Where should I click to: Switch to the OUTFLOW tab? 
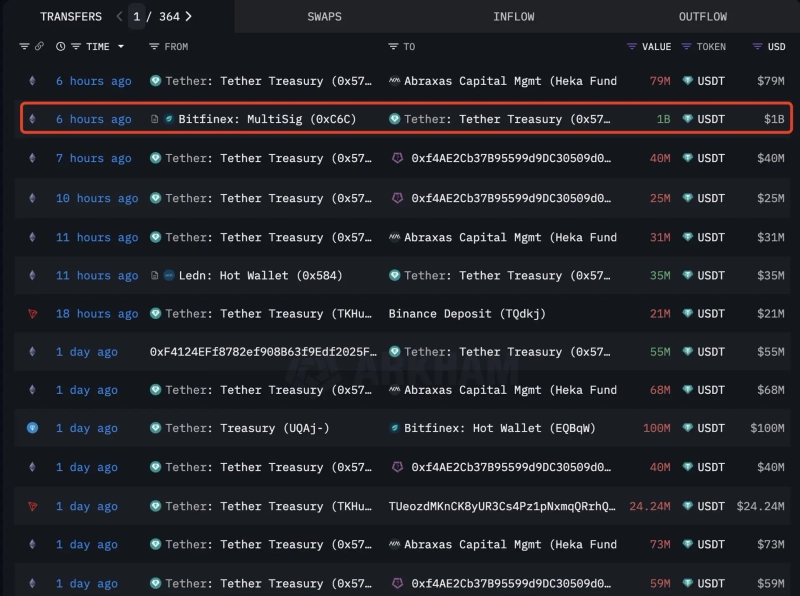tap(702, 17)
